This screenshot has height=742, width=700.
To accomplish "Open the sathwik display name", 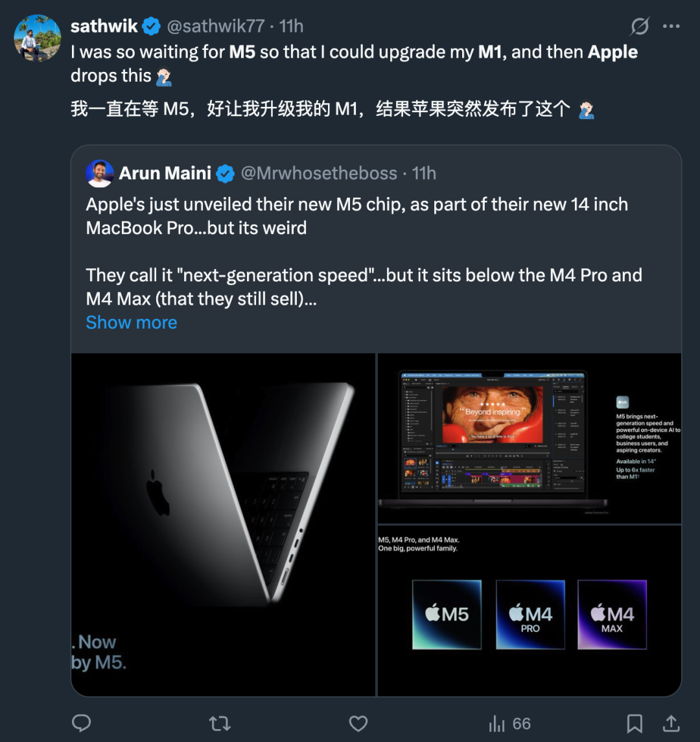I will (104, 27).
